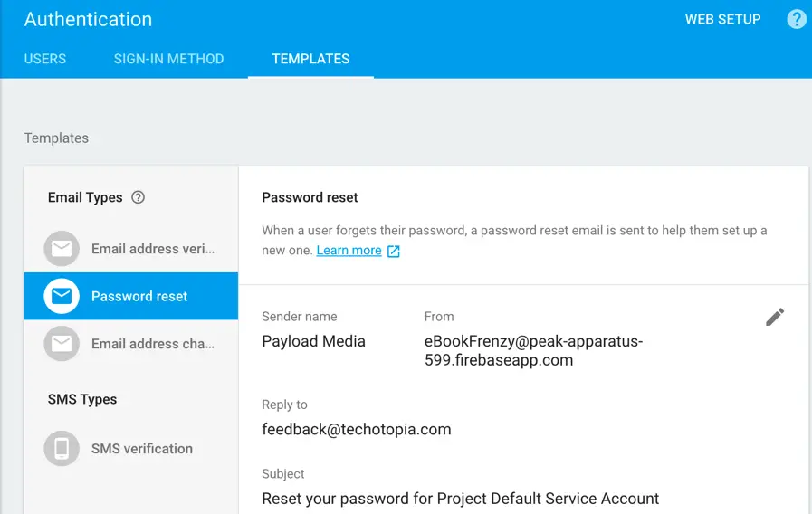This screenshot has width=812, height=514.
Task: Click the help question mark icon
Action: (x=796, y=19)
